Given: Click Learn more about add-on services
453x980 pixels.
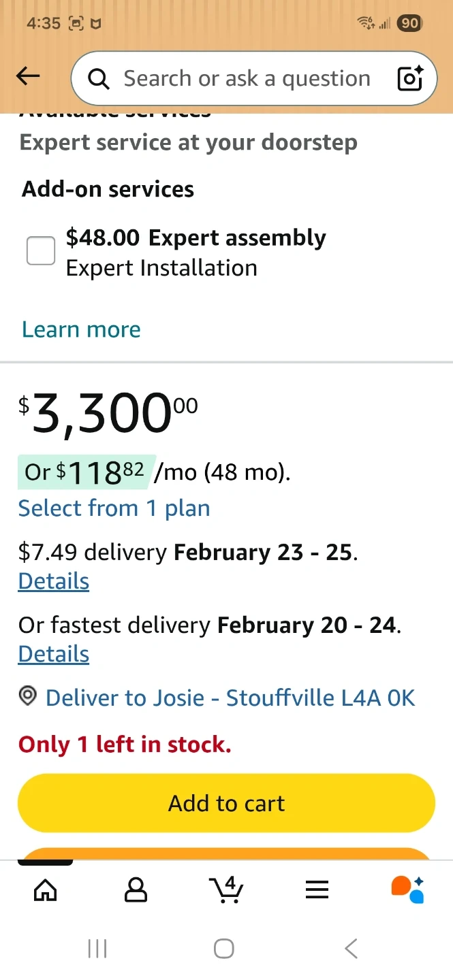Looking at the screenshot, I should pyautogui.click(x=81, y=329).
